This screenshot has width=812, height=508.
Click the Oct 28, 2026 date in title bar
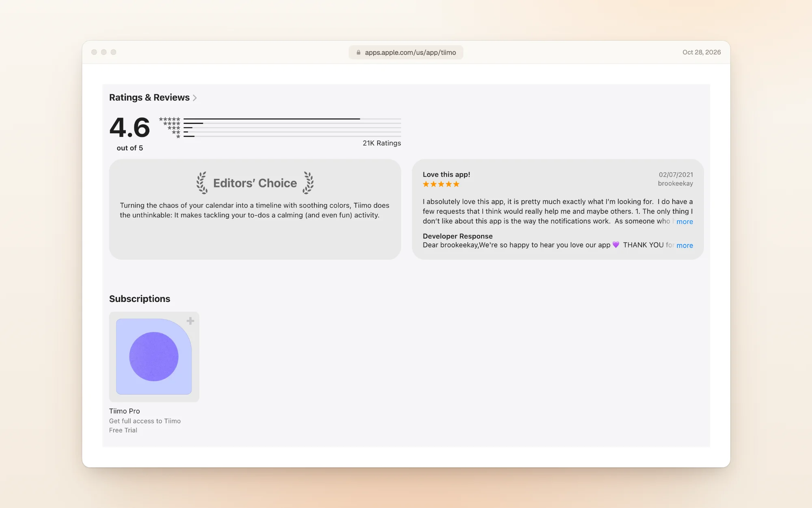coord(702,52)
